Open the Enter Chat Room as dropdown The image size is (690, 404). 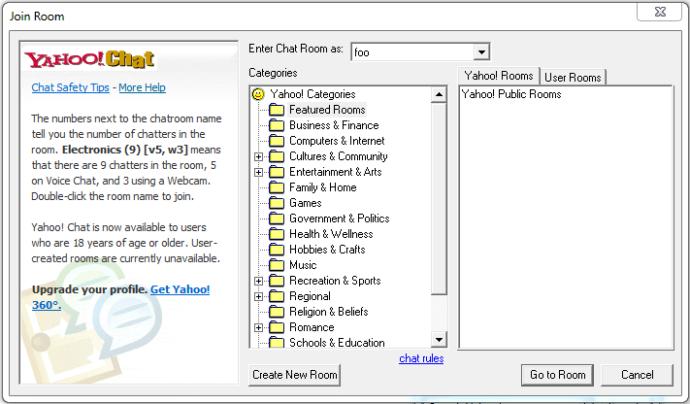(x=481, y=52)
